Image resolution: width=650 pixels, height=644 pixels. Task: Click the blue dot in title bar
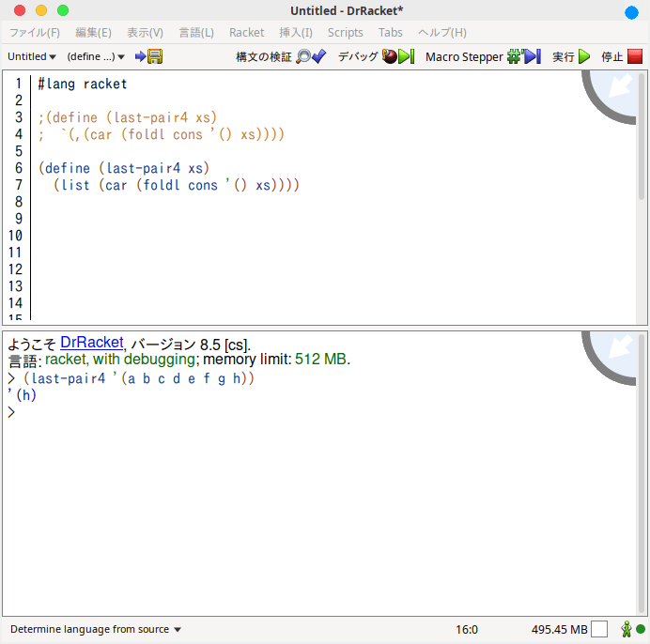(631, 12)
